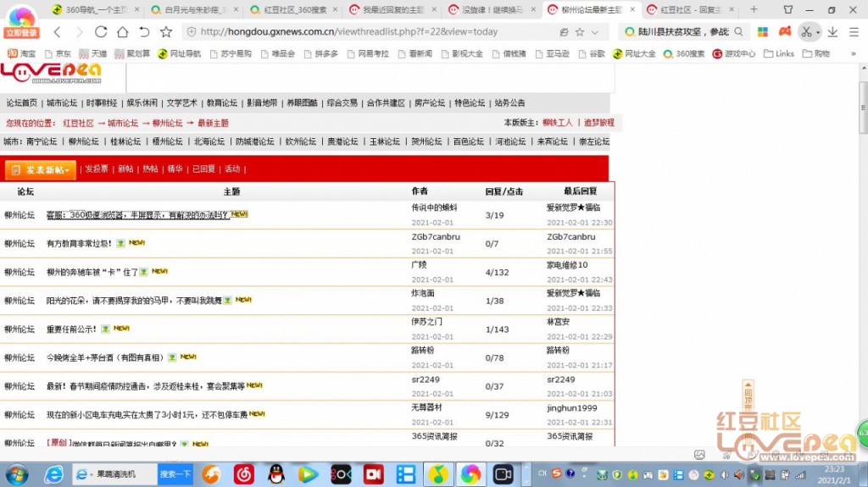This screenshot has height=487, width=868.
Task: Click the browser back arrow
Action: click(58, 32)
